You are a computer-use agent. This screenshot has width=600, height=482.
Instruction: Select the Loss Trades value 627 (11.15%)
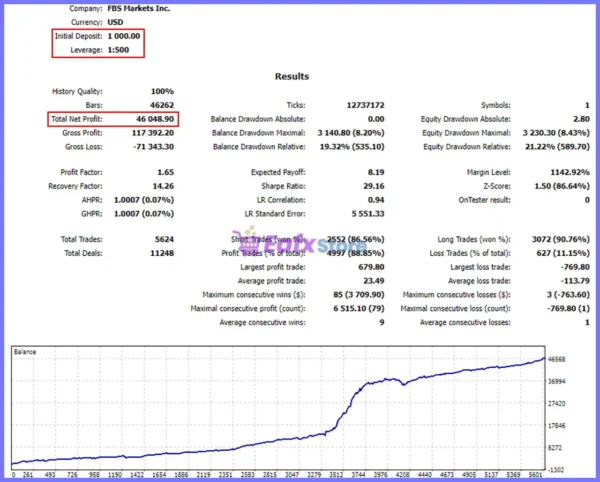pos(563,253)
